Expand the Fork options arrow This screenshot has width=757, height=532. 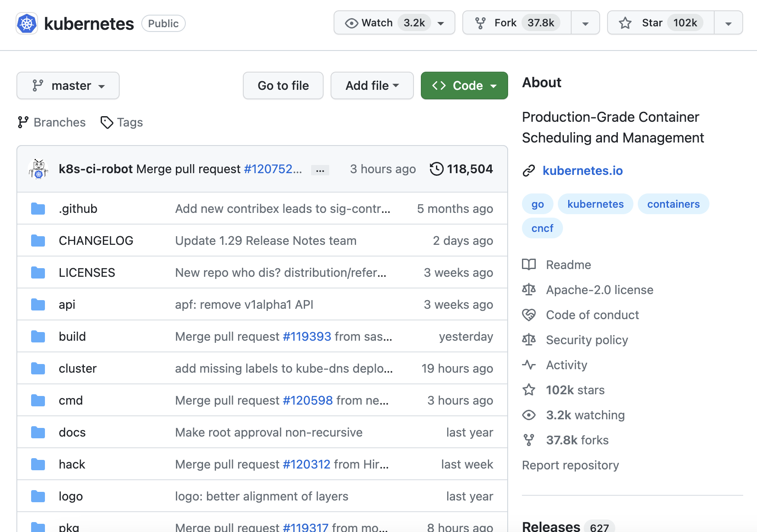click(585, 23)
